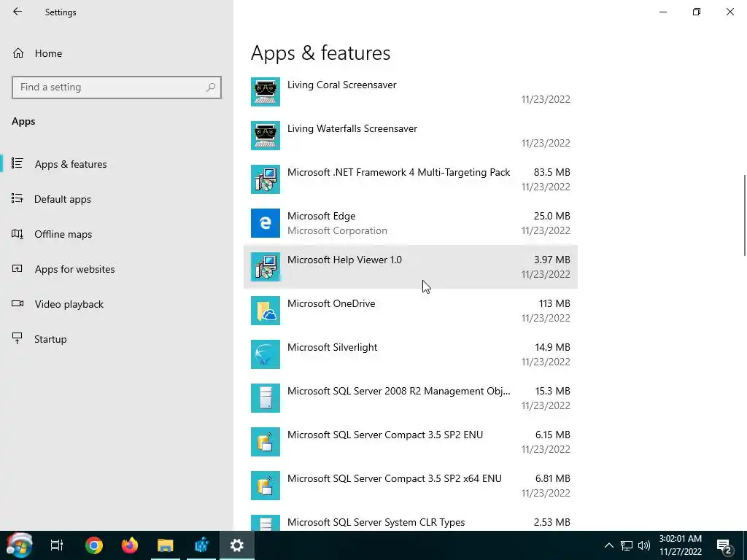
Task: Click the Microsoft Edge app icon
Action: (266, 223)
